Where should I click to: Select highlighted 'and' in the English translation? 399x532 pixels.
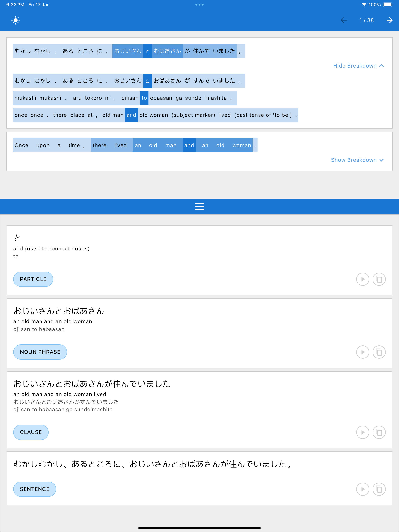coord(189,145)
